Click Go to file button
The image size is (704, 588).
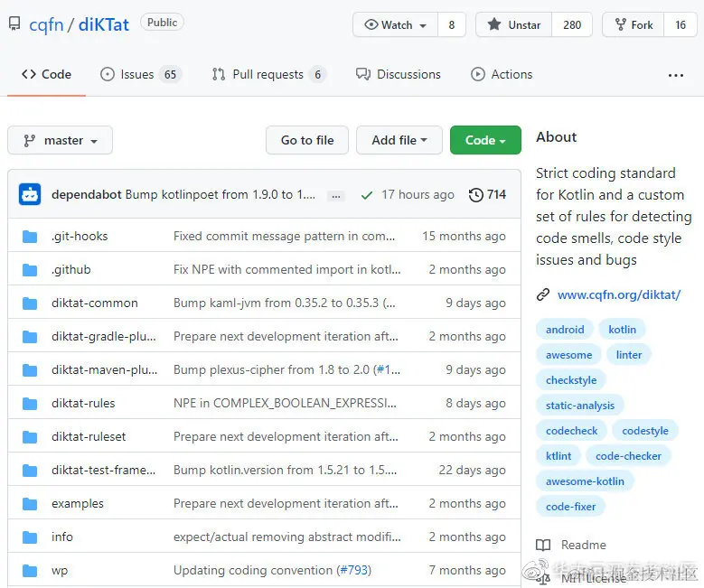[x=307, y=141]
